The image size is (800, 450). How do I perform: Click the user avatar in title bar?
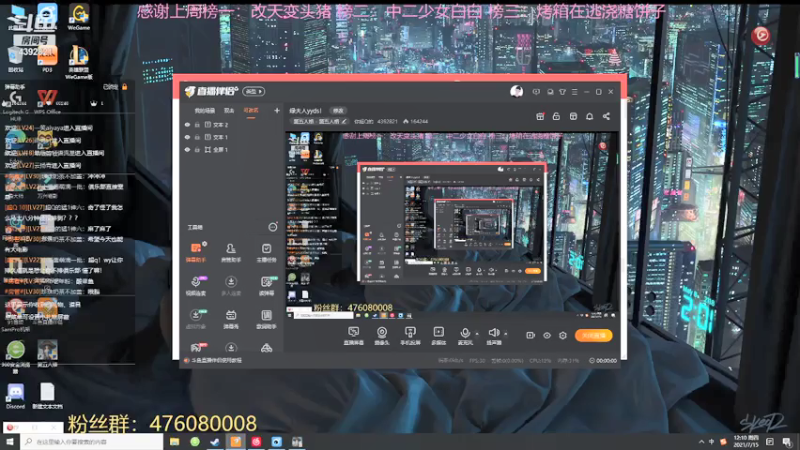[516, 91]
